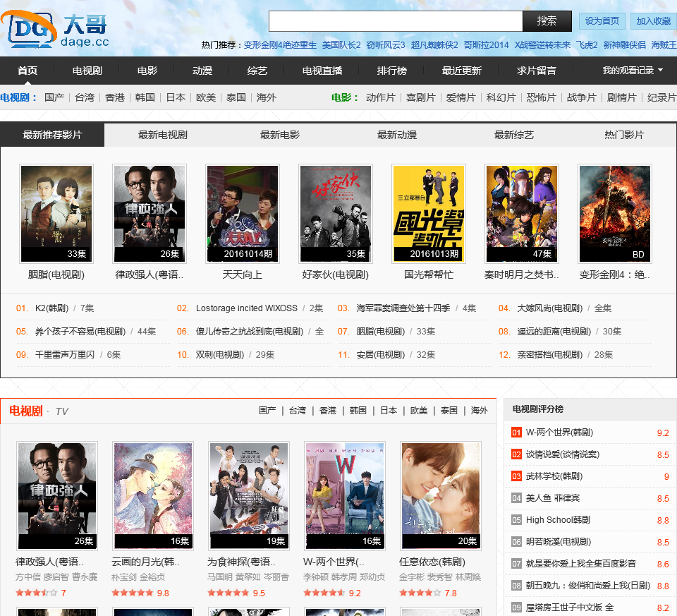Viewport: 677px width, 616px height.
Task: Click the 搜索 search button
Action: (547, 21)
